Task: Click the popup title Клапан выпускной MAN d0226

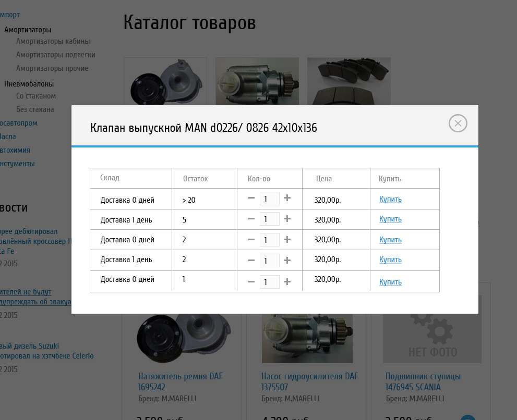Action: point(203,128)
